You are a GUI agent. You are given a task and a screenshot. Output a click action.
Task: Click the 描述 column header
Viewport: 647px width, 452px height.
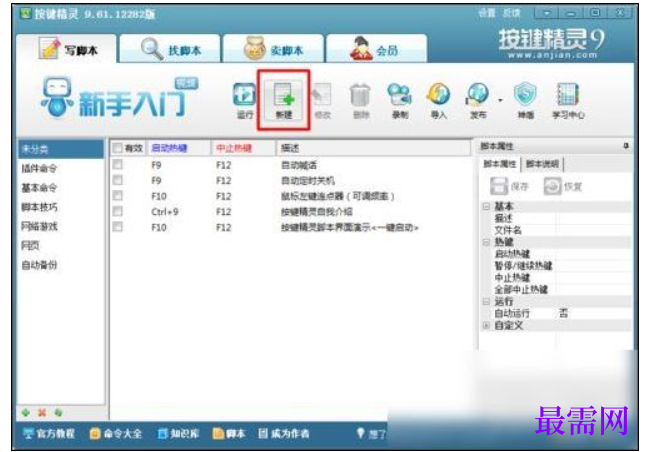coord(373,148)
